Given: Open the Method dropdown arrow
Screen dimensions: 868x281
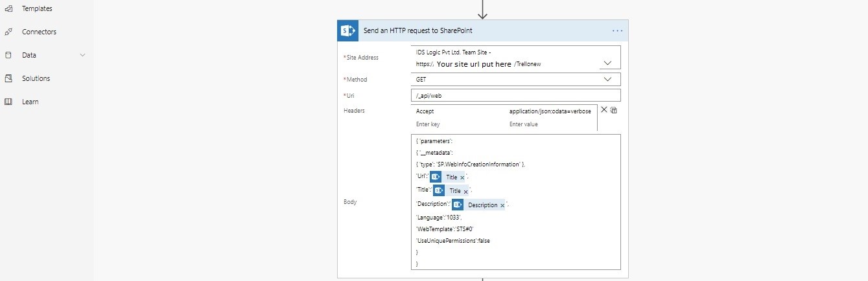Looking at the screenshot, I should pyautogui.click(x=607, y=79).
